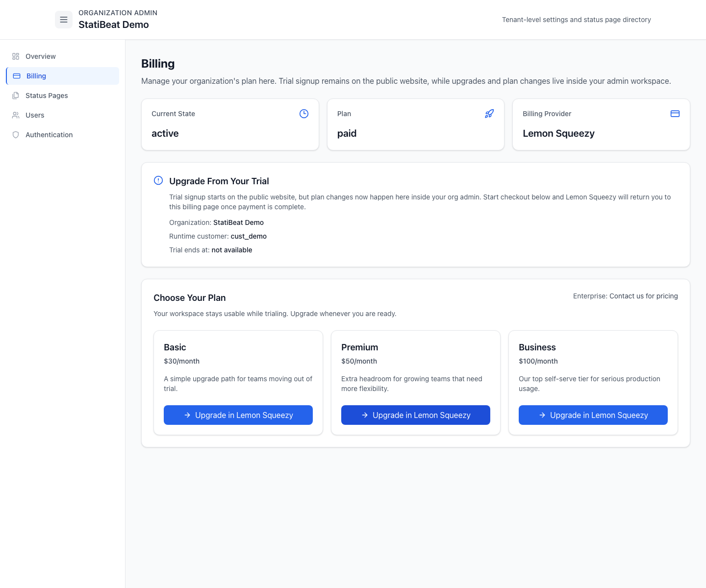Switch to the Users section
The width and height of the screenshot is (706, 588).
34,115
